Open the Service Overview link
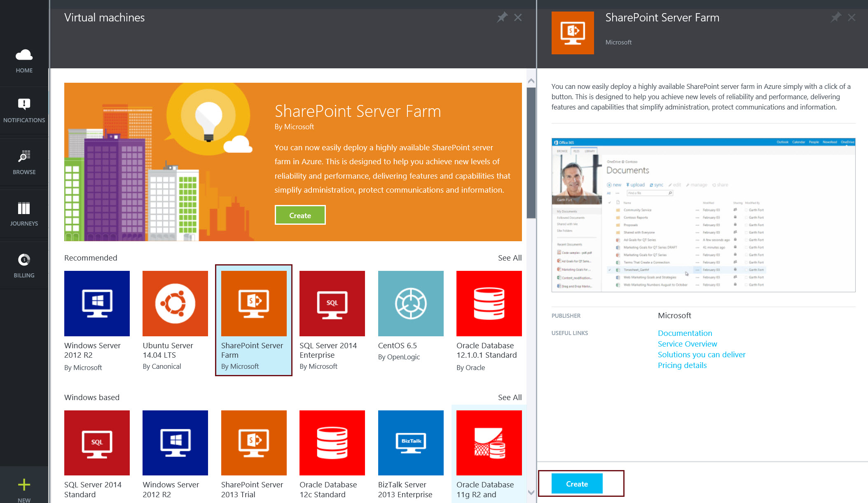This screenshot has width=868, height=503. (x=687, y=344)
